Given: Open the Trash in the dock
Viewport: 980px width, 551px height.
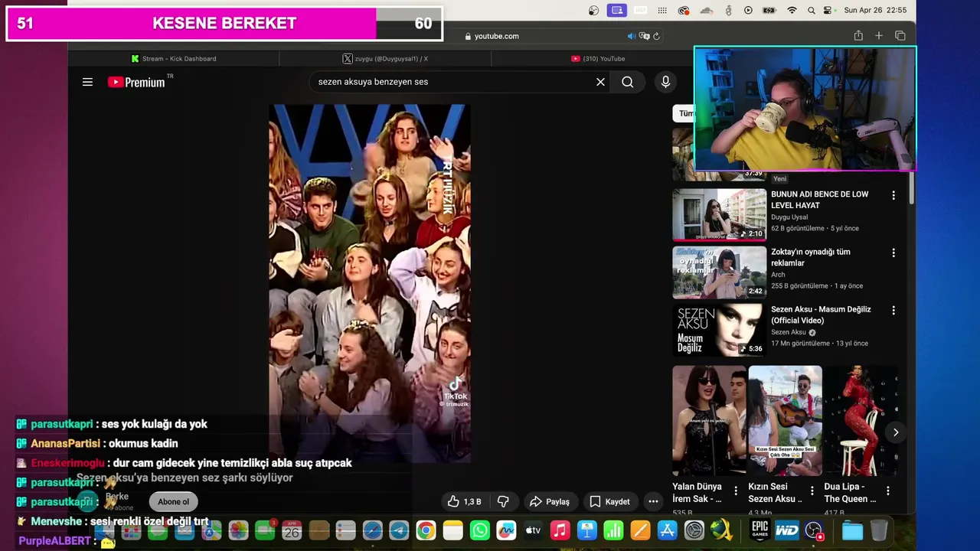Looking at the screenshot, I should [x=879, y=530].
